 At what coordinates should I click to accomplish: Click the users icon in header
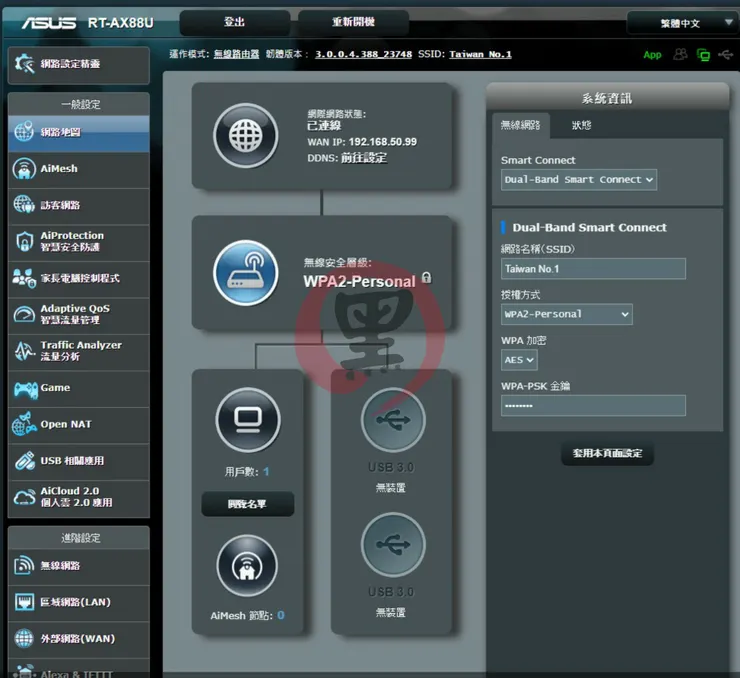coord(680,55)
